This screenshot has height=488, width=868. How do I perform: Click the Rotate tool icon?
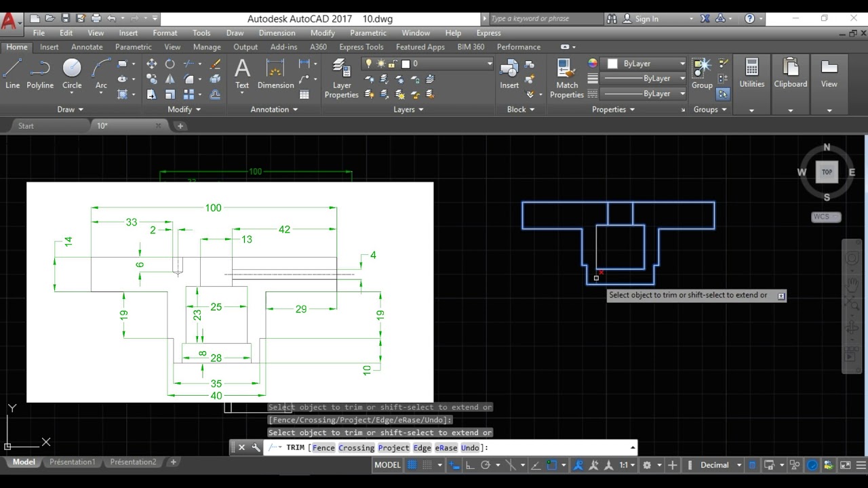click(170, 64)
